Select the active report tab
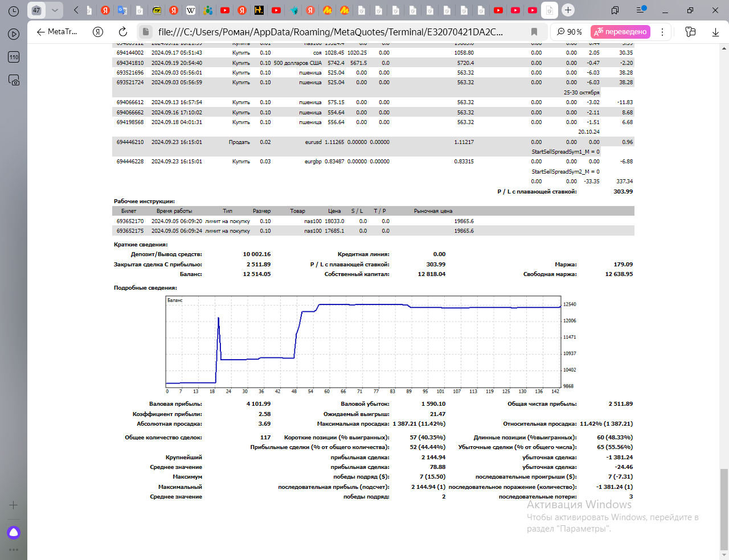 549,10
